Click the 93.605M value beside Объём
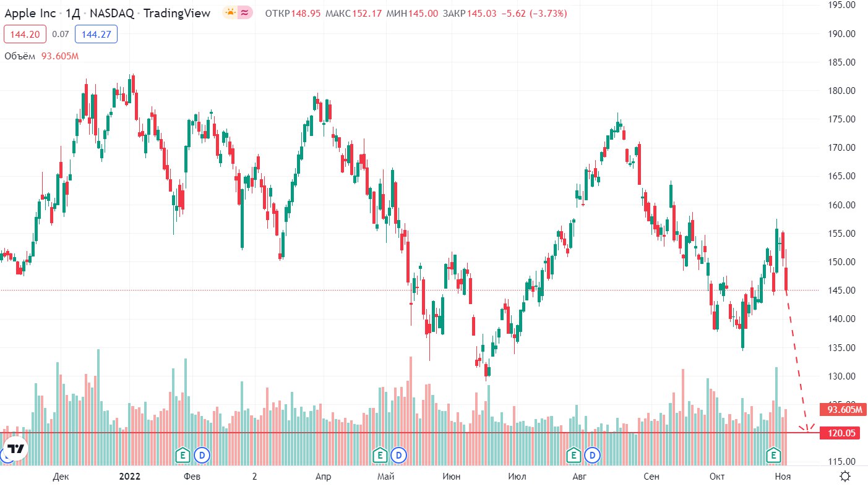The height and width of the screenshot is (492, 868). [60, 56]
